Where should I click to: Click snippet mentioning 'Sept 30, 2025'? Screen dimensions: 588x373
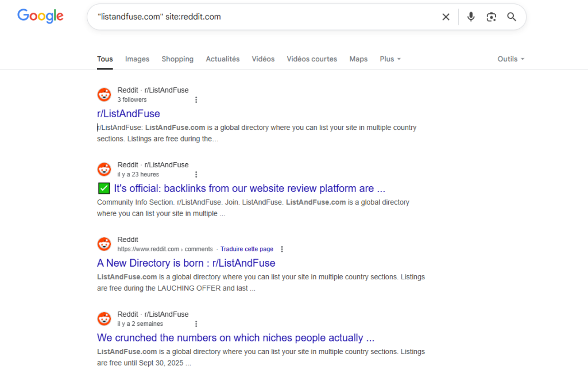[261, 357]
